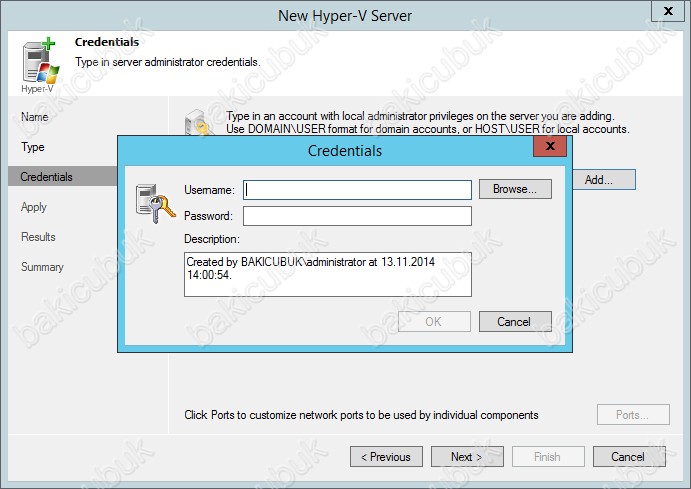Close the New Hyper-V Server window
The image size is (691, 489).
[669, 11]
